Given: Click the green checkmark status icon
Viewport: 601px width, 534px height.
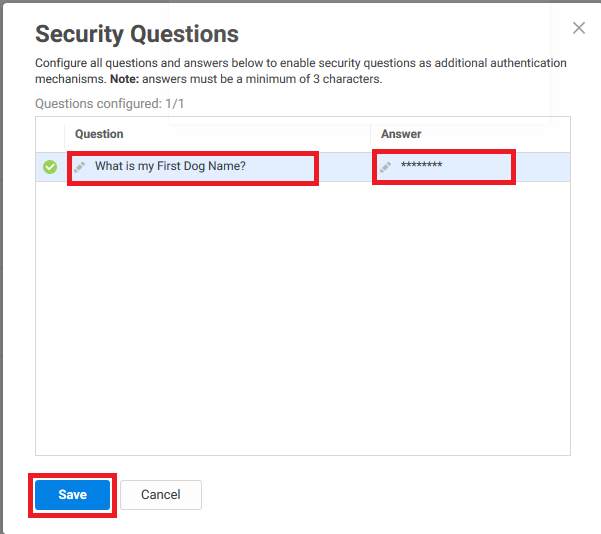Looking at the screenshot, I should (x=50, y=167).
